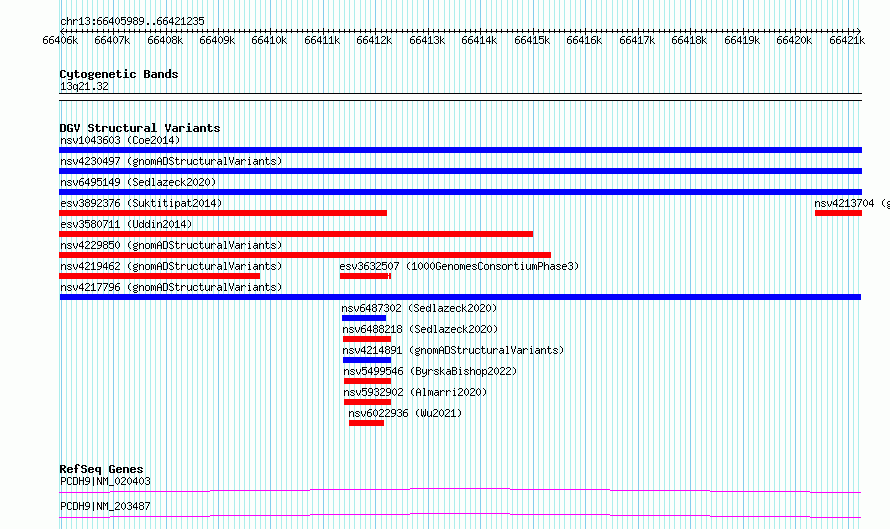Click the nsv6495149 (Sedlazeck2020) blue bar
Viewport: 890px width, 529px height.
460,192
